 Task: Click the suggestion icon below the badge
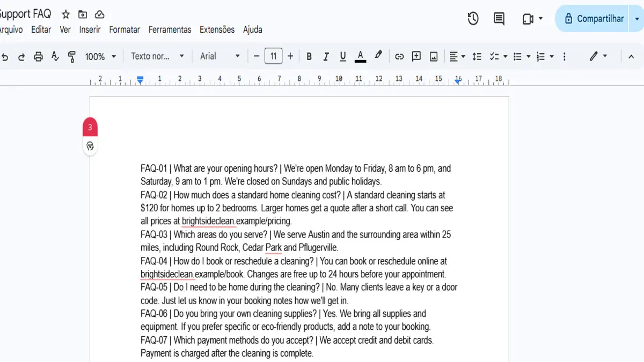tap(90, 146)
